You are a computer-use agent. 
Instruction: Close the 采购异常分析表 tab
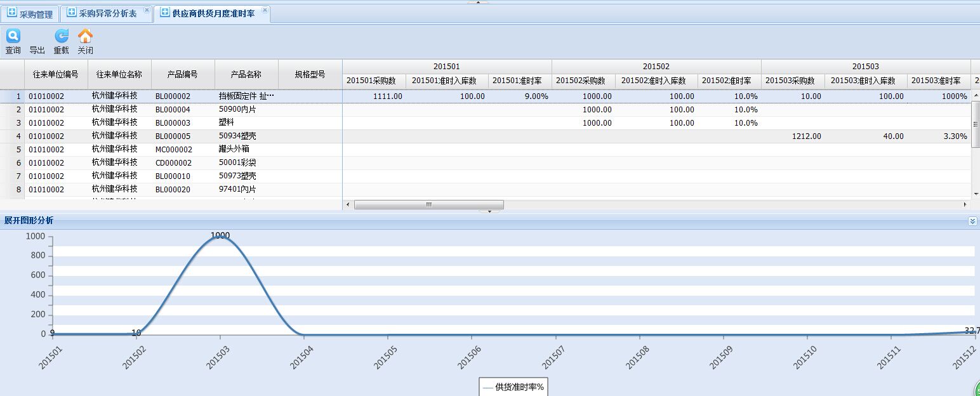[147, 10]
